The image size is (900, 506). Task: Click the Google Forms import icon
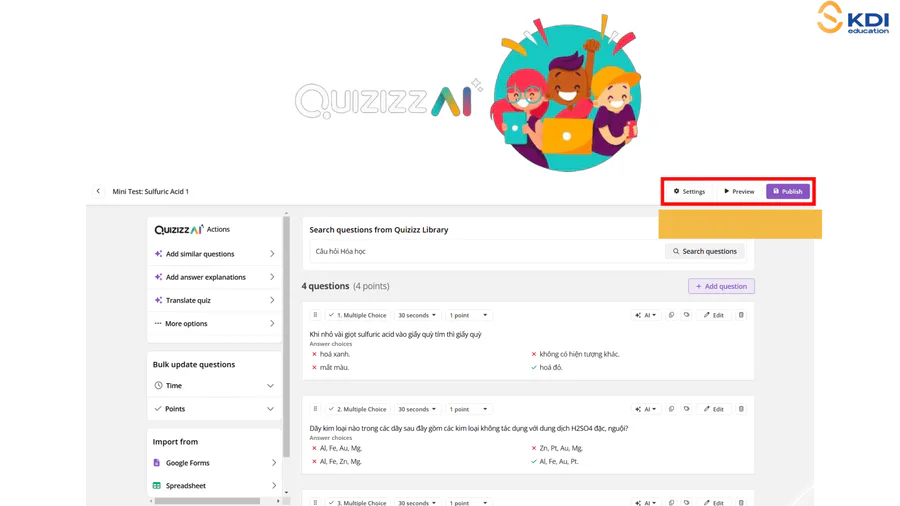[157, 463]
